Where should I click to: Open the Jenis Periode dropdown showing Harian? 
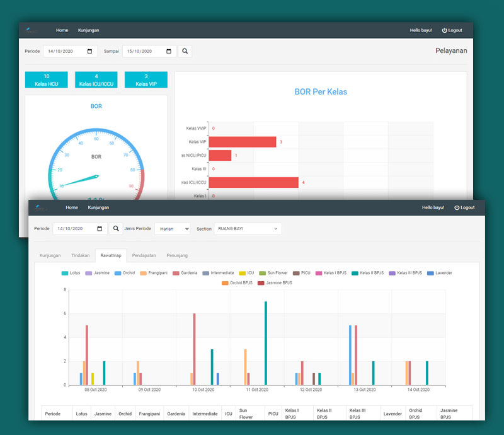(x=172, y=228)
